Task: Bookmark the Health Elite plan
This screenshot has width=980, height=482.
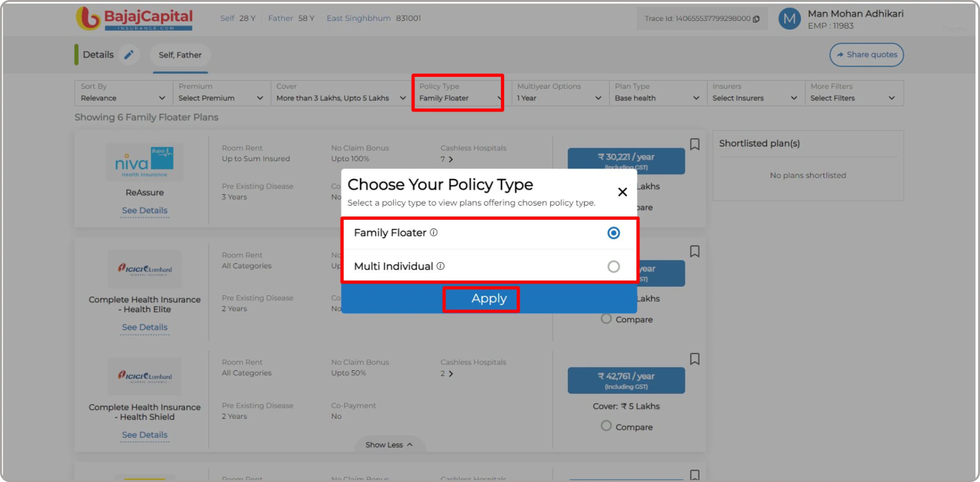Action: coord(695,251)
